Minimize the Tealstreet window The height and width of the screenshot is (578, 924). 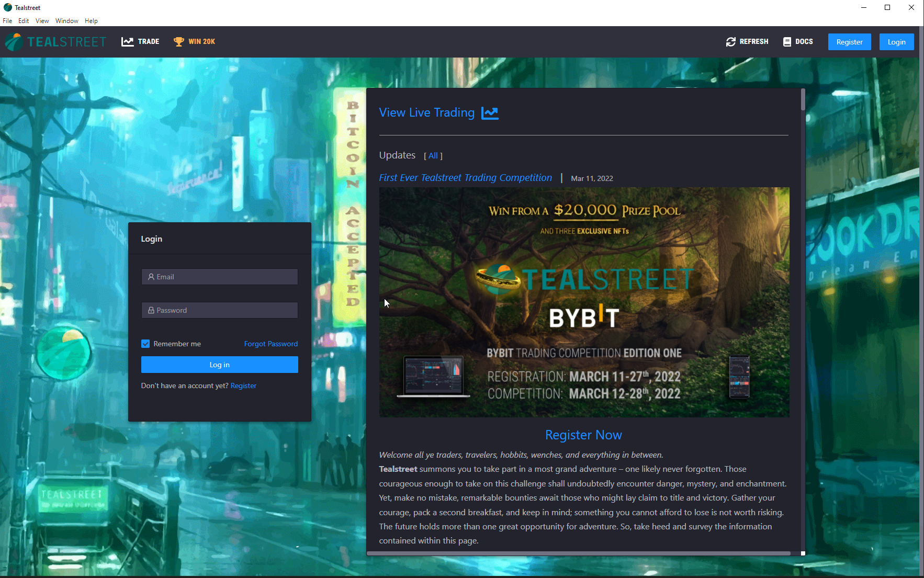tap(864, 7)
